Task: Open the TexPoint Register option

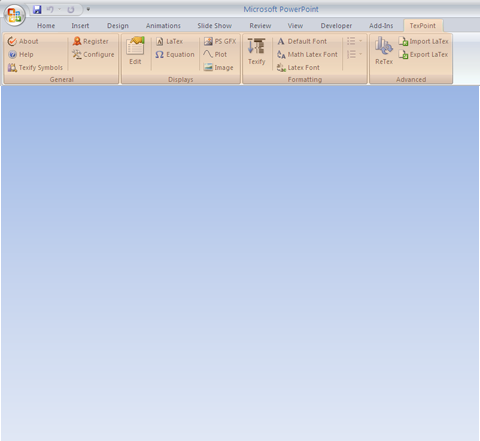Action: (91, 41)
